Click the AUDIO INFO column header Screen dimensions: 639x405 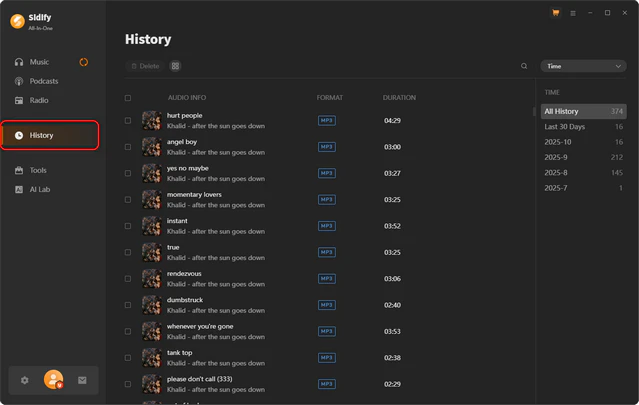[x=187, y=98]
